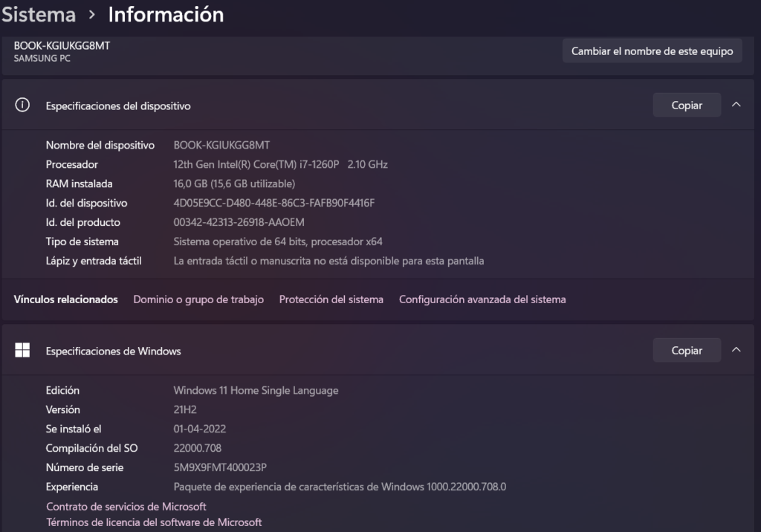This screenshot has width=761, height=532.
Task: Click the Id. del producto value
Action: coord(239,222)
